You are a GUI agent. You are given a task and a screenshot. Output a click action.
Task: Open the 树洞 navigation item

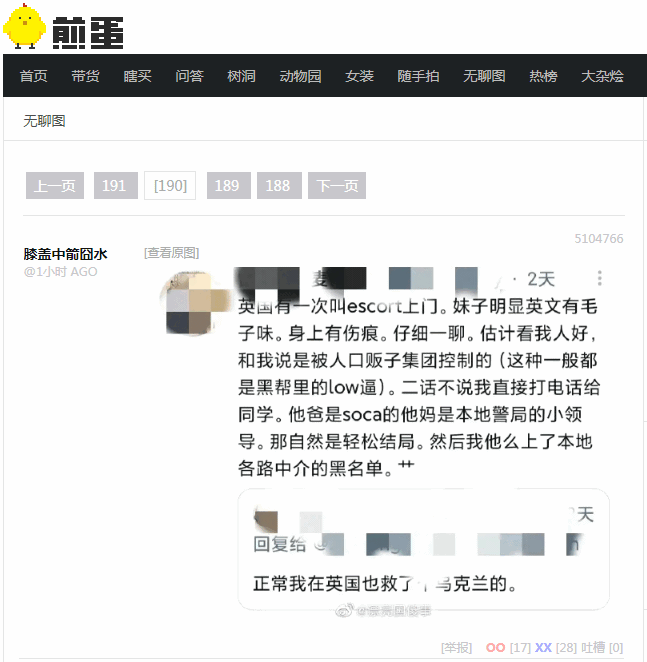point(241,76)
